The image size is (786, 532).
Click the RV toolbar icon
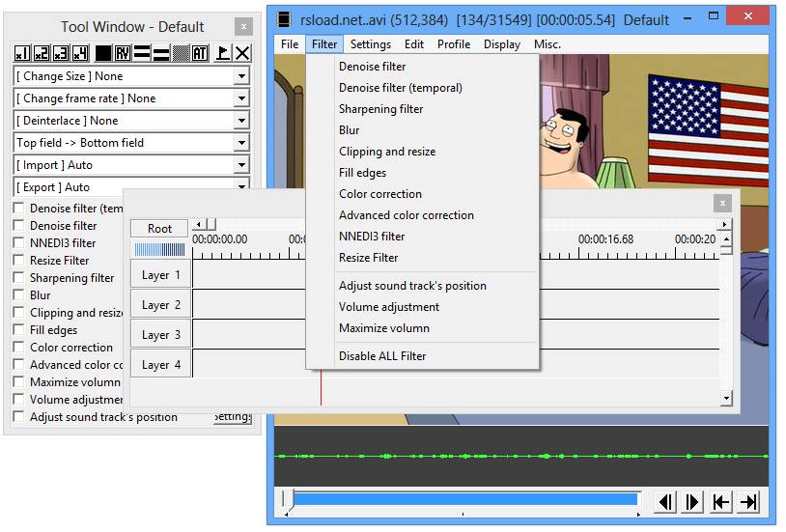[123, 53]
